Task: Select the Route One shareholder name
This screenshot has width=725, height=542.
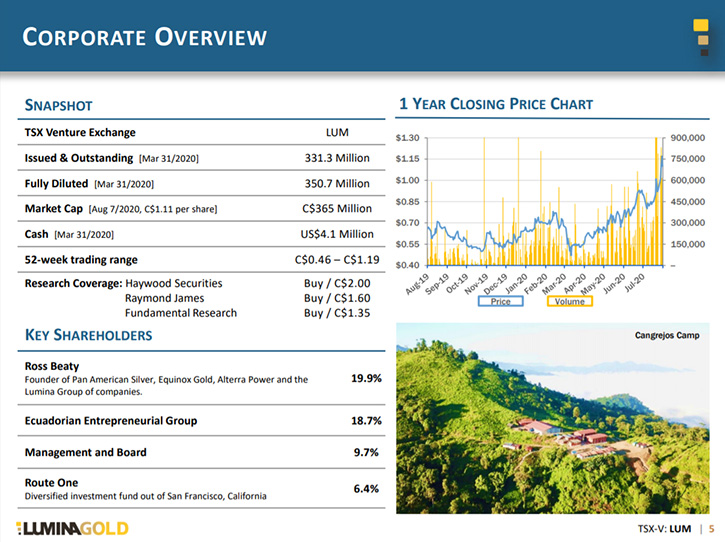Action: tap(51, 483)
